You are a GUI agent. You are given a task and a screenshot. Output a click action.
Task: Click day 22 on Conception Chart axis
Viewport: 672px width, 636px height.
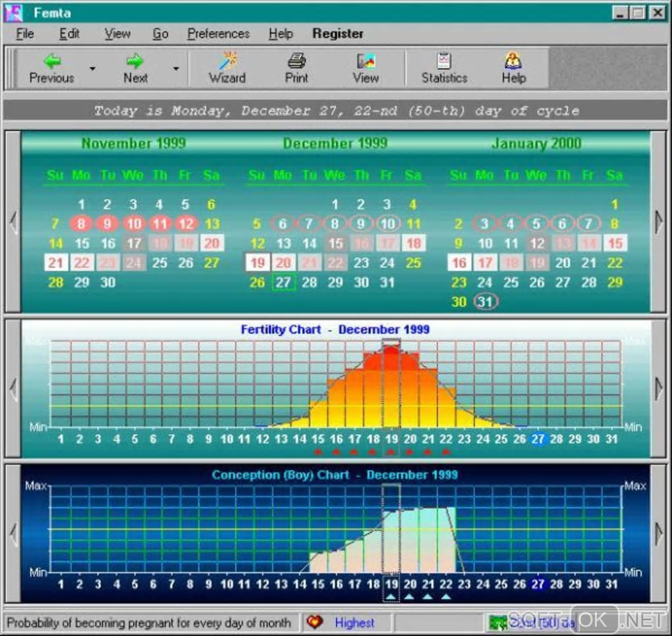tap(446, 584)
